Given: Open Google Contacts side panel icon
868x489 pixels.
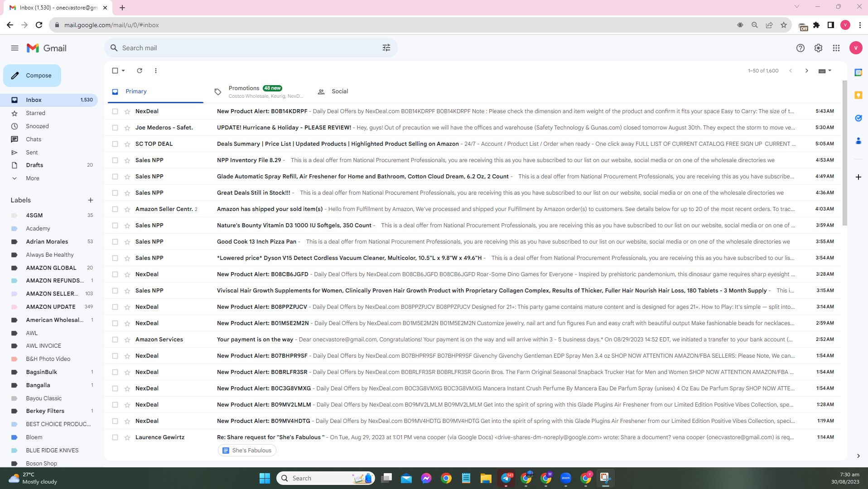Looking at the screenshot, I should pyautogui.click(x=858, y=141).
